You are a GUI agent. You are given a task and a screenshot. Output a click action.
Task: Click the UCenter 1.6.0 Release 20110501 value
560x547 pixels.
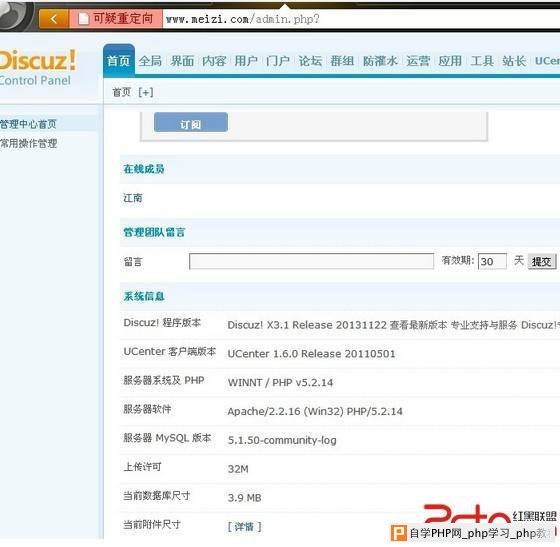point(311,354)
